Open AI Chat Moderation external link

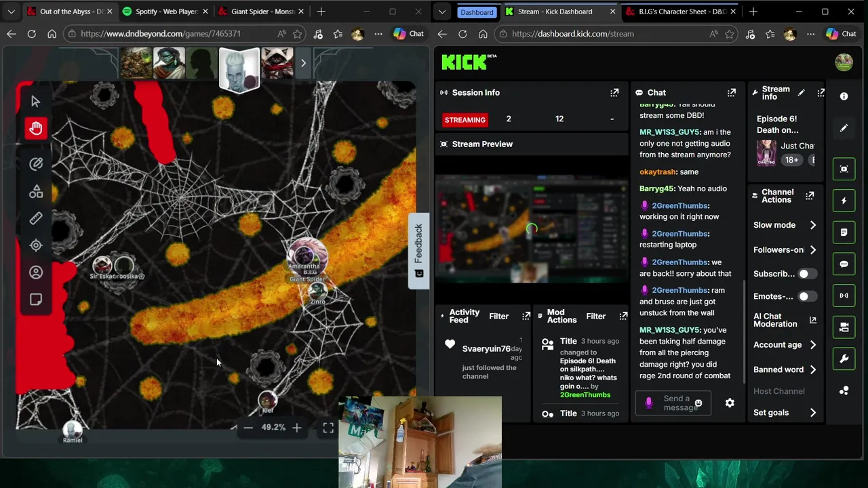tap(812, 321)
